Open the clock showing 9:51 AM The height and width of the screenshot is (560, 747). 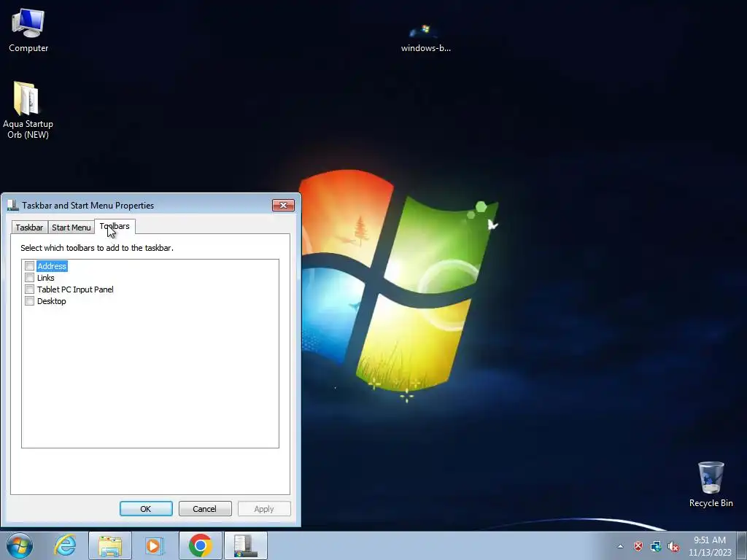pos(710,546)
